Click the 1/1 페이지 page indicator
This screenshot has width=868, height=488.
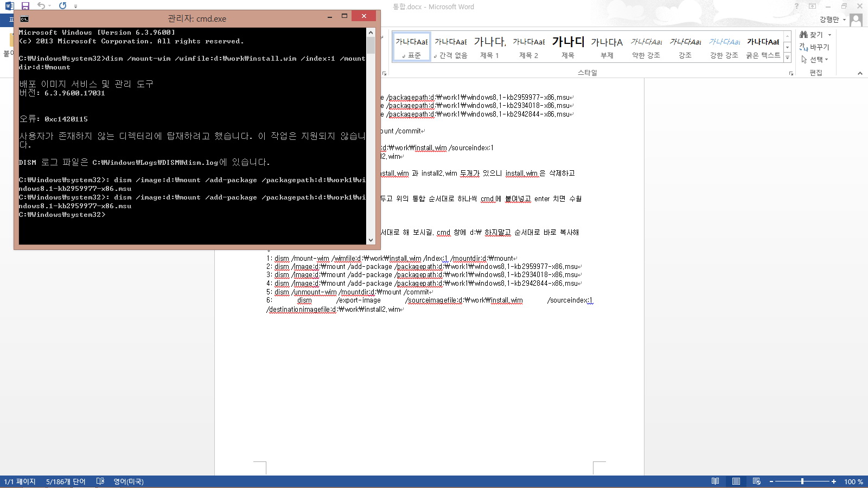tap(20, 481)
